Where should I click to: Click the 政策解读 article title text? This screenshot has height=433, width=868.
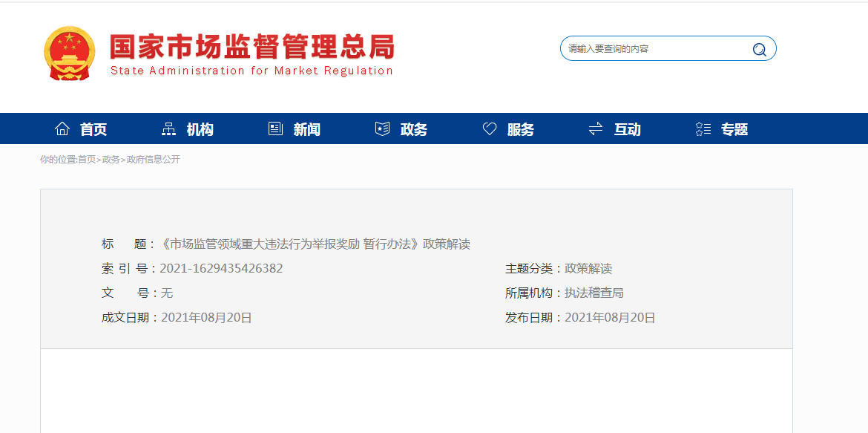pyautogui.click(x=315, y=244)
